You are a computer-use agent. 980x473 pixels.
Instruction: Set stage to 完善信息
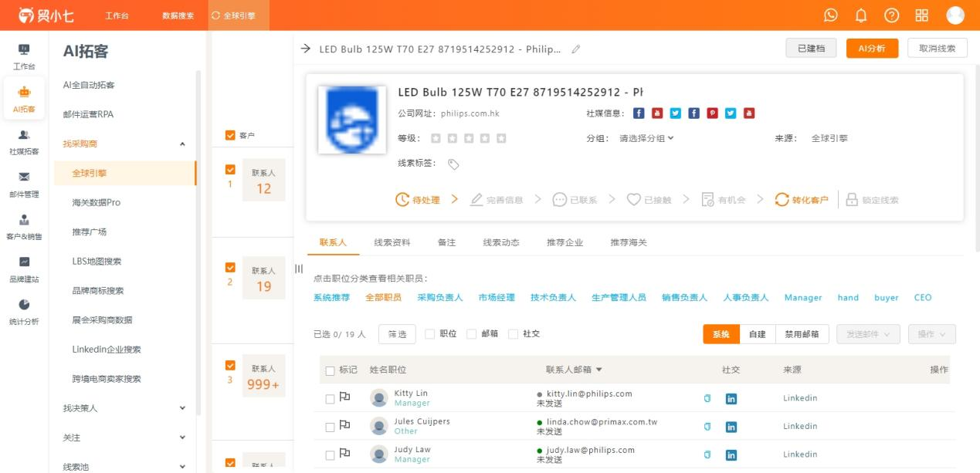tap(496, 200)
